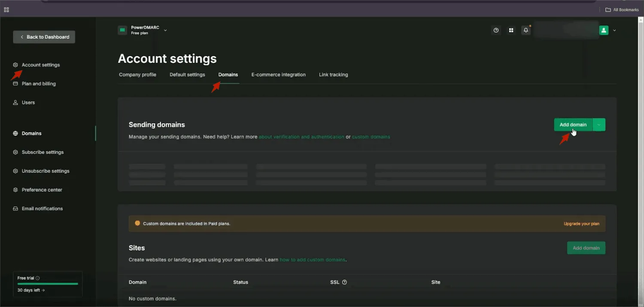The width and height of the screenshot is (644, 307).
Task: Click the Add domain button for Sending domains
Action: pos(573,125)
